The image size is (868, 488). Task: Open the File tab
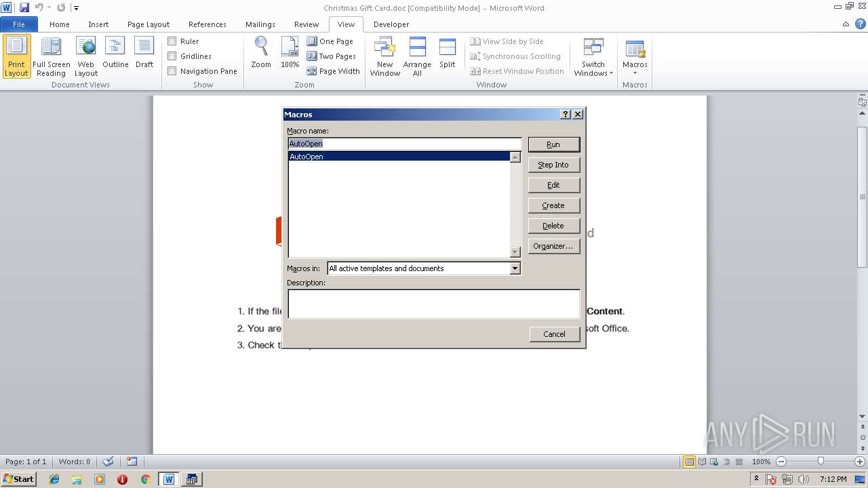click(x=19, y=24)
